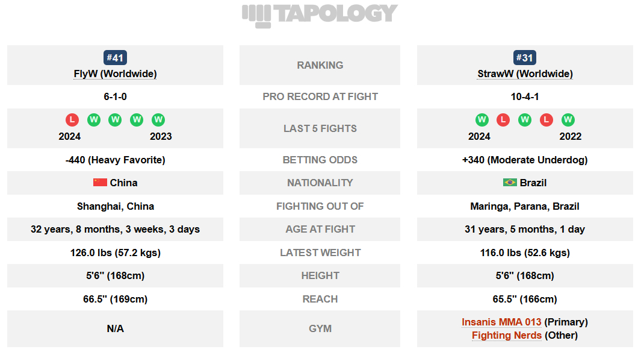The image size is (644, 361).
Task: Open the StrawW (Worldwide) rankings link
Action: pyautogui.click(x=525, y=74)
